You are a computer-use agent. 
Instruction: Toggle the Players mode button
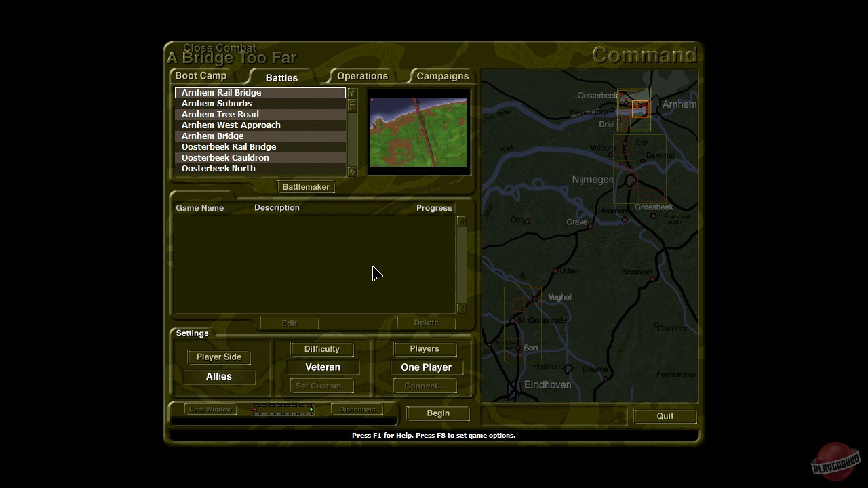point(425,349)
